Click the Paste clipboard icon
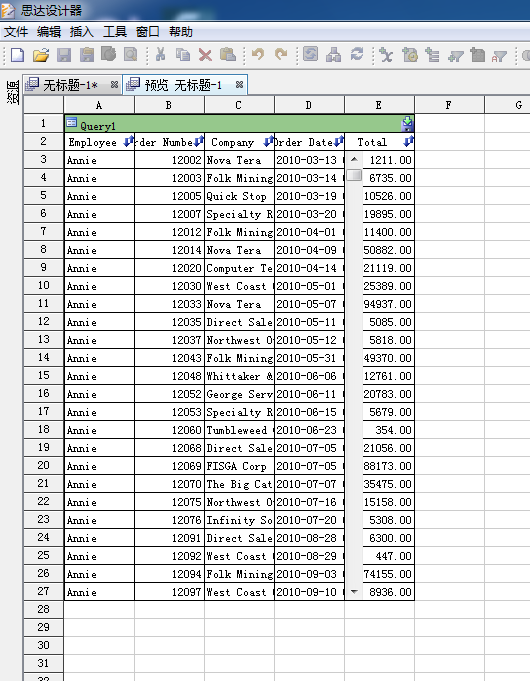Screen dimensions: 530x681 tap(228, 55)
